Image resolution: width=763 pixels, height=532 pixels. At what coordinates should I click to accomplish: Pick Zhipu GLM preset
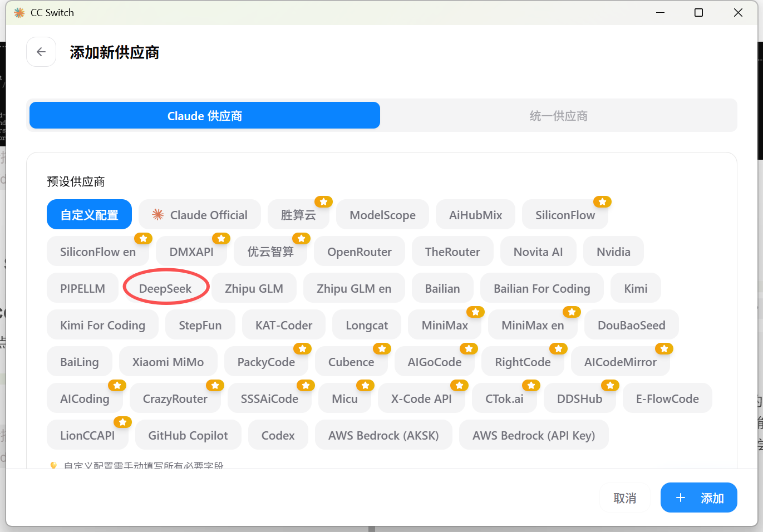click(x=254, y=288)
